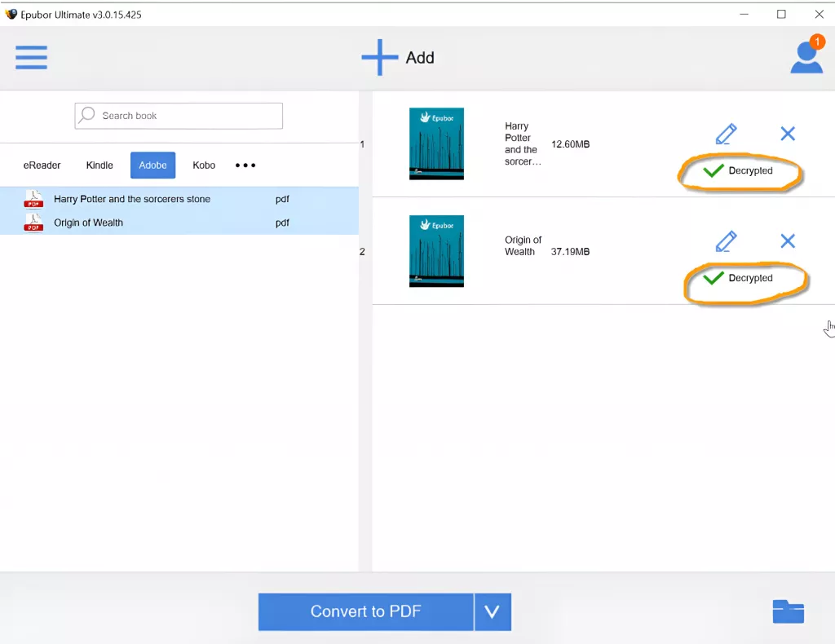Click Decrypted status for Origin of Wealth
This screenshot has width=835, height=644.
(x=750, y=278)
